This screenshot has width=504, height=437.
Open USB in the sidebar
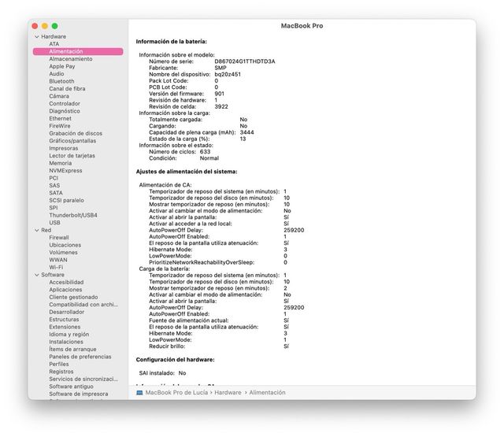[54, 223]
